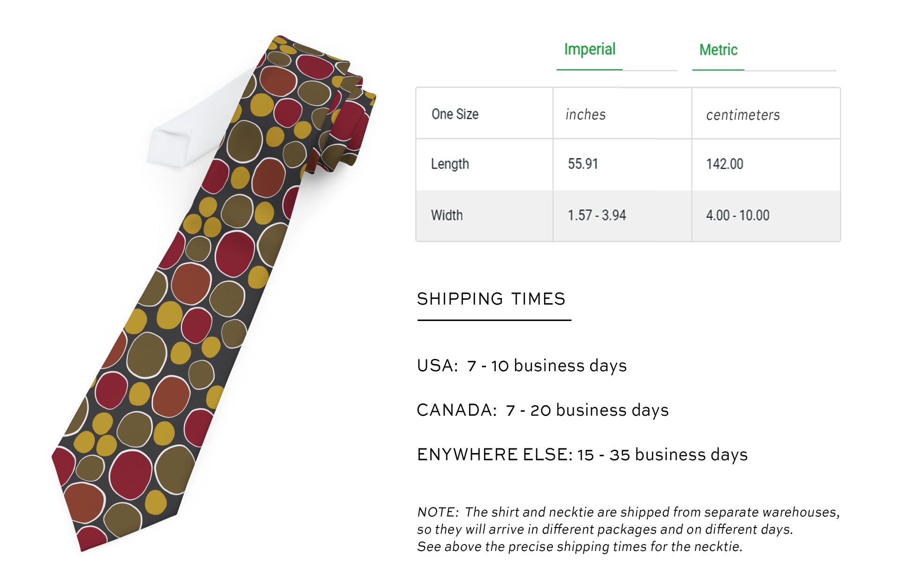Select the centimeters column header
The width and height of the screenshot is (912, 588).
click(742, 115)
